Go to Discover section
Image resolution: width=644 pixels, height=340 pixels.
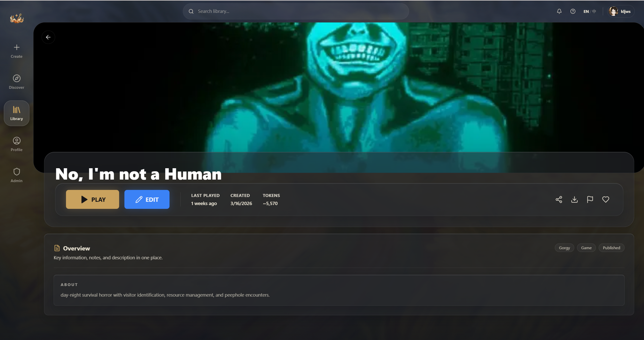pos(17,82)
